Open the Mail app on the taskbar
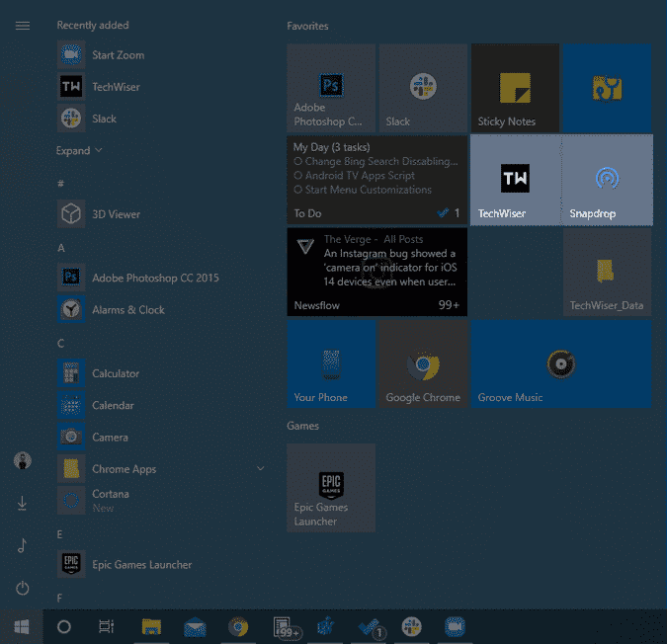667x644 pixels. point(195,626)
